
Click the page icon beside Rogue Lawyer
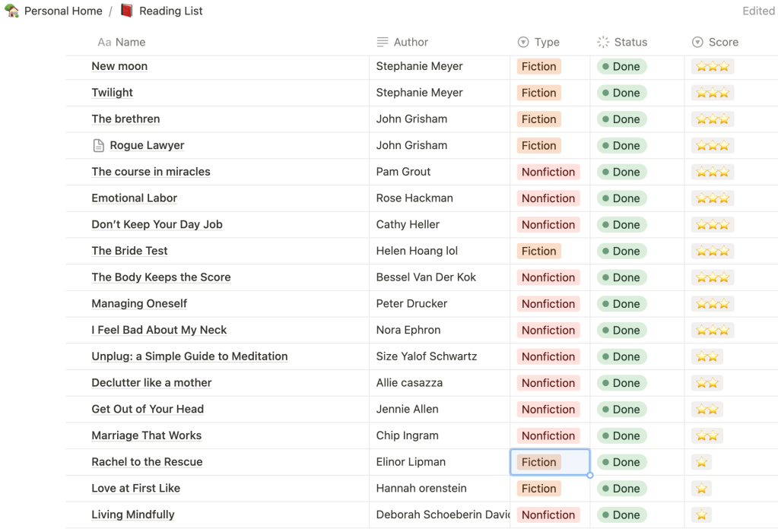[x=98, y=145]
